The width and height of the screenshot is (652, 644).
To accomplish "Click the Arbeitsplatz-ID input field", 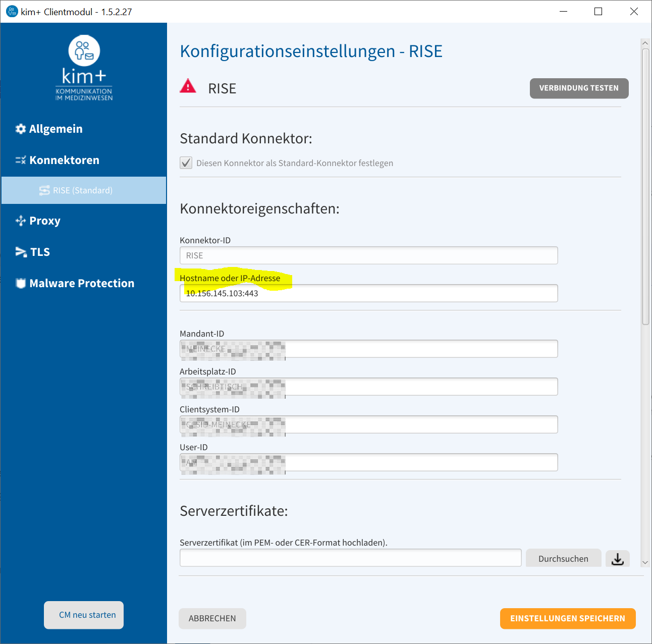I will click(369, 387).
